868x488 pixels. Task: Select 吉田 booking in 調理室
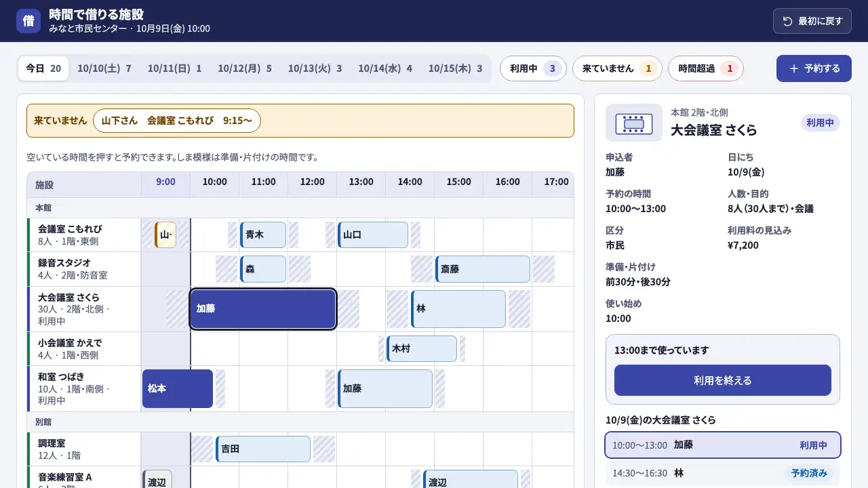263,449
